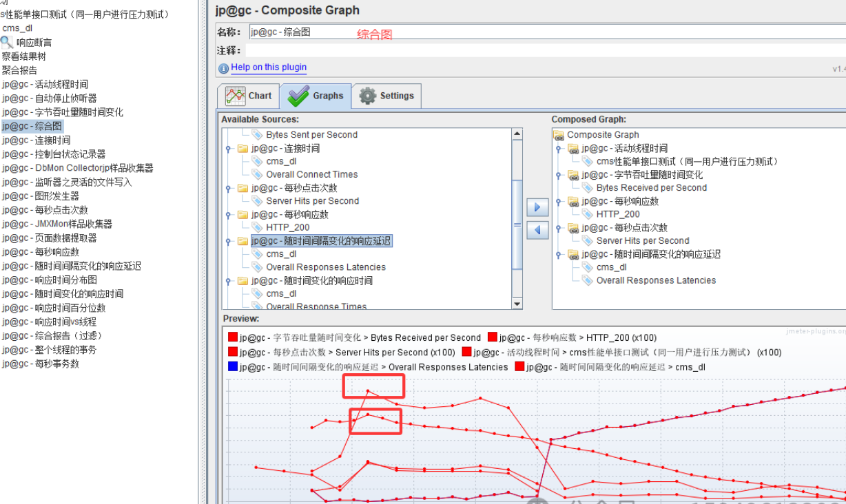Click the folder icon of 每秒响应数 in Available Sources
The image size is (846, 504).
click(x=243, y=214)
